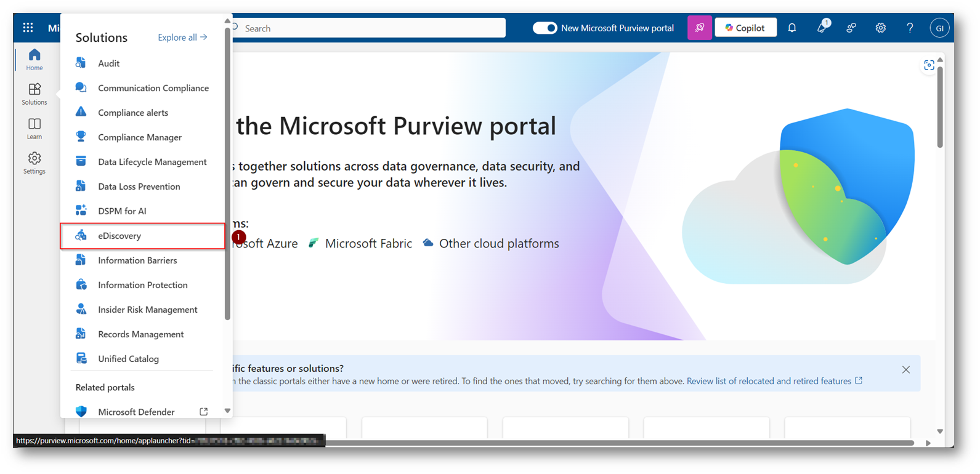Click the focus mode icon at top right
The width and height of the screenshot is (980, 474).
tap(929, 65)
